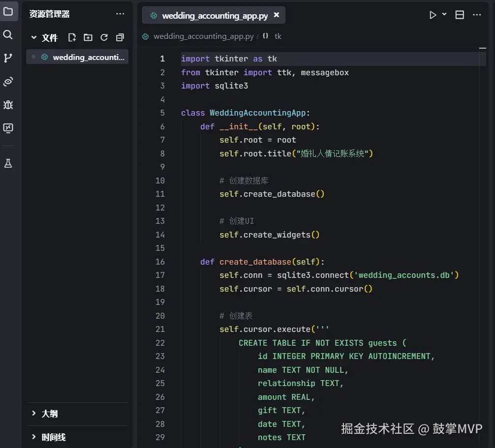Create a new file in 文件 section
This screenshot has width=495, height=448.
[x=72, y=37]
